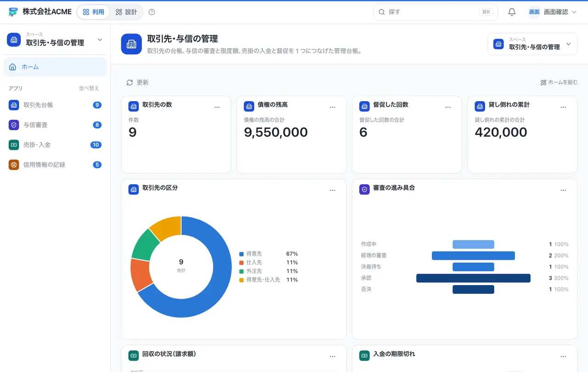Click the 株式会社ACME company name

47,12
